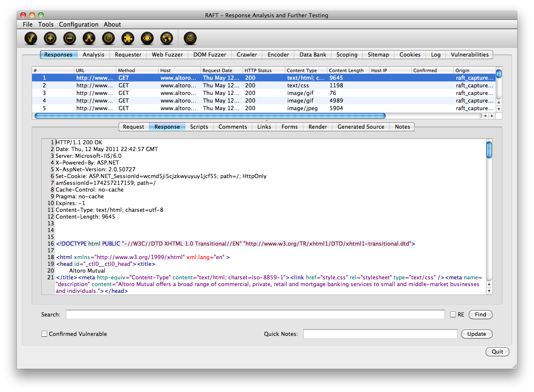
Task: Show the Comments sub-tab
Action: pos(233,127)
